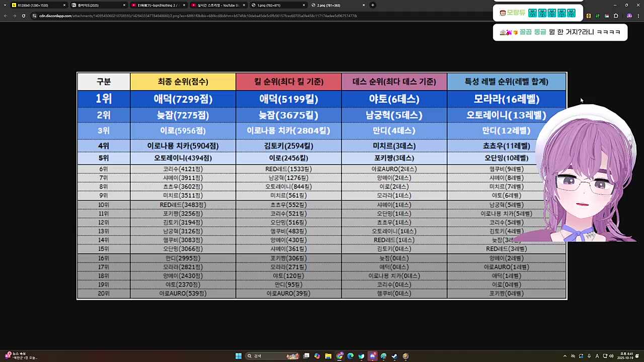The image size is (644, 362).
Task: Open the Discord app in taskbar
Action: (x=372, y=356)
